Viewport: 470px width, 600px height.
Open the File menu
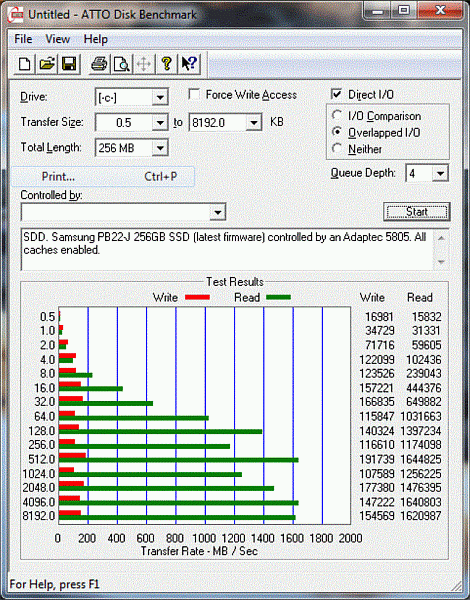pyautogui.click(x=23, y=39)
